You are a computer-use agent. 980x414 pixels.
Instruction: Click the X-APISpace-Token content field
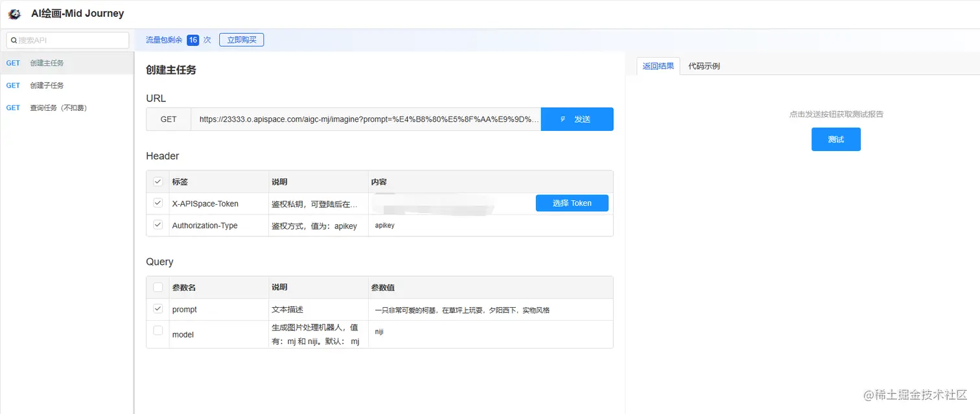[450, 203]
